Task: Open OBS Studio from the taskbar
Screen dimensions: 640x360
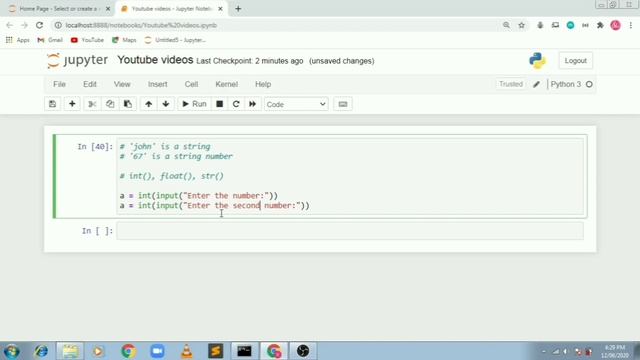Action: 303,351
